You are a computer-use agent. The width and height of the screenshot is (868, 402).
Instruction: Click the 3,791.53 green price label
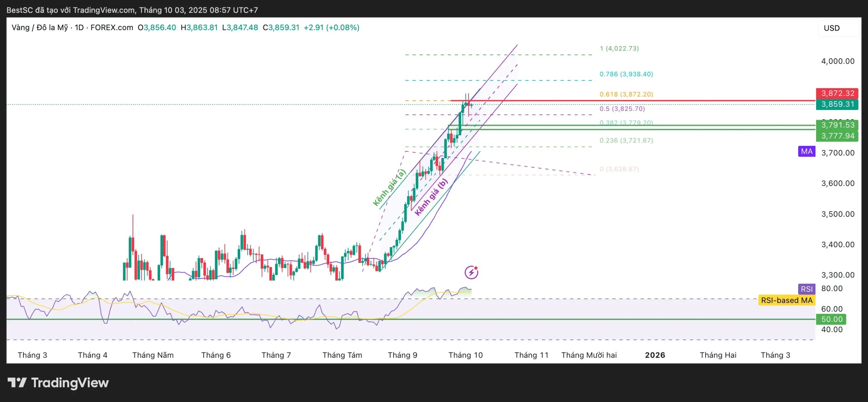pyautogui.click(x=837, y=125)
